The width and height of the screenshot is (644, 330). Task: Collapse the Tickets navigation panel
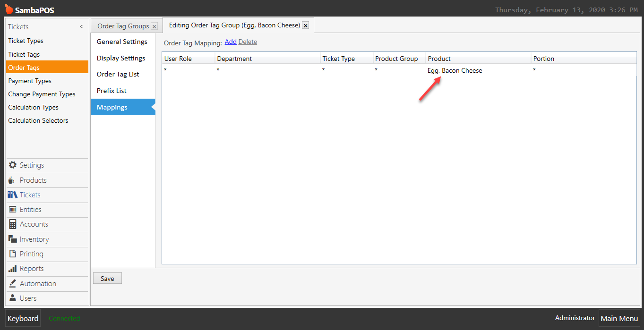pos(81,26)
